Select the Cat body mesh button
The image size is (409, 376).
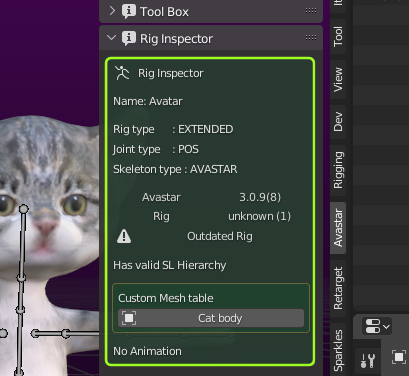[211, 318]
